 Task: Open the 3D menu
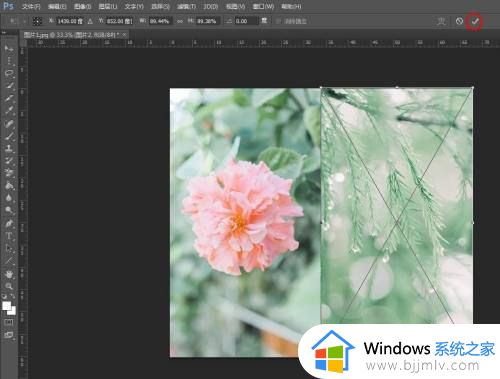tap(211, 6)
